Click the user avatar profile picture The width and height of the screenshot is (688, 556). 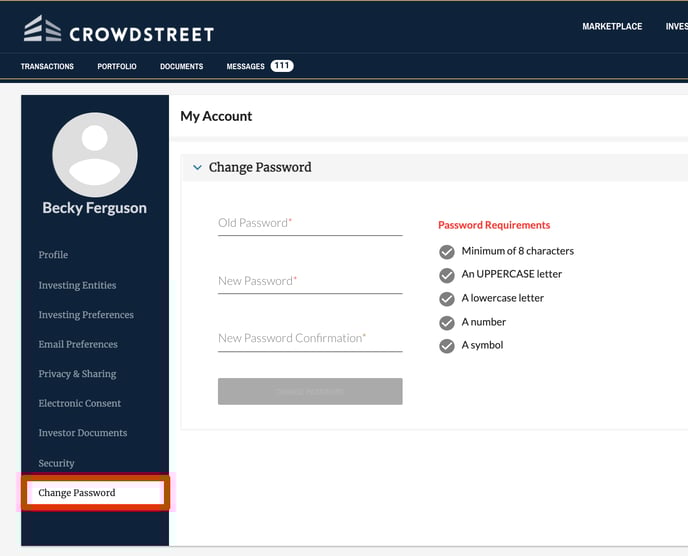click(x=95, y=154)
